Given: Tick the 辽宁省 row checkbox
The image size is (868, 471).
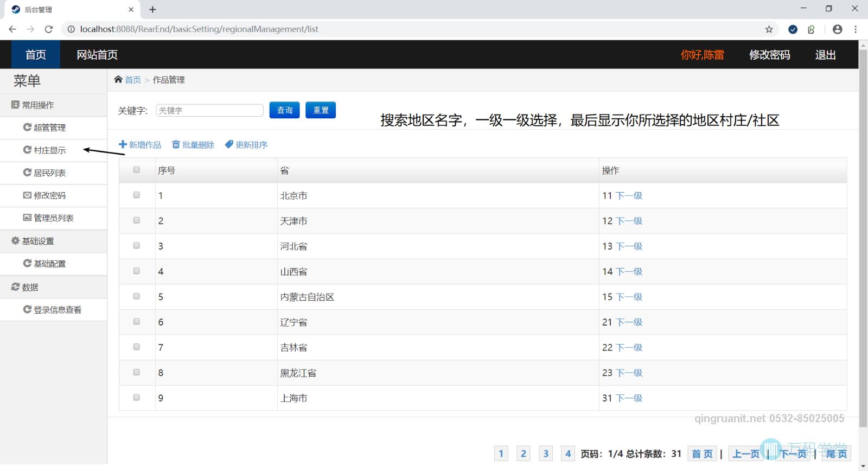Looking at the screenshot, I should click(137, 321).
